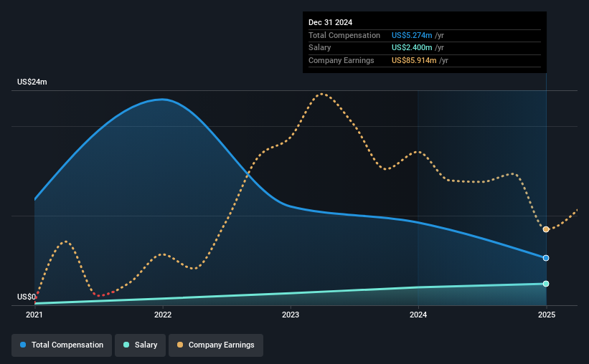
Task: Click the US$85.914m company earnings value
Action: [x=414, y=60]
